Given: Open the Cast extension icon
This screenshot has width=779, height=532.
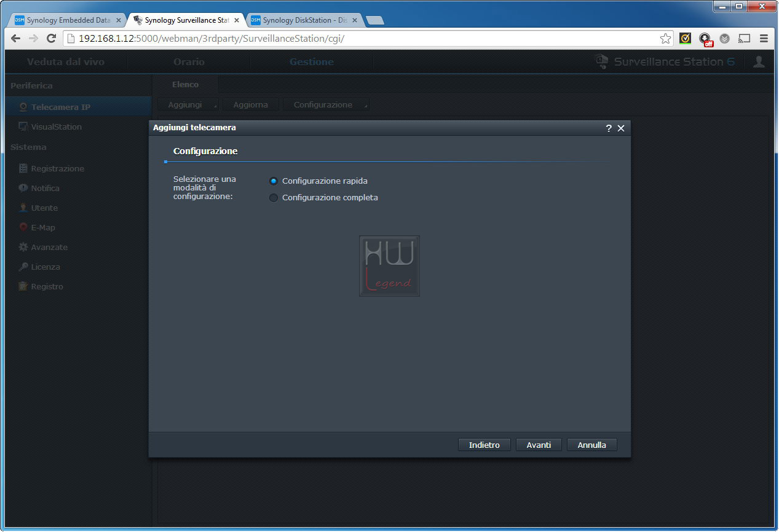Looking at the screenshot, I should (745, 39).
